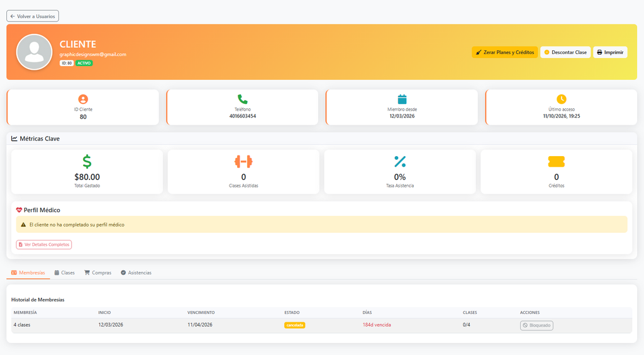Image resolution: width=644 pixels, height=355 pixels.
Task: Click the green dollar sign icon
Action: point(87,162)
